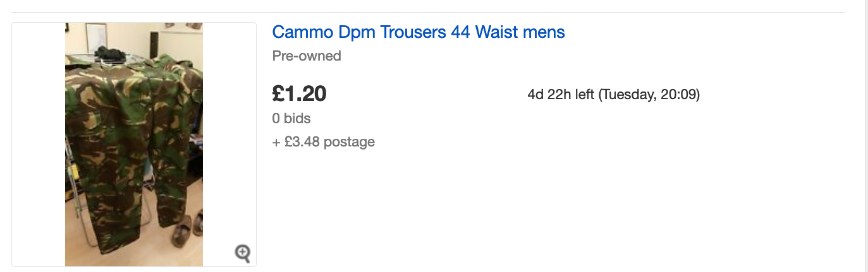Click the word 'postage' under bids

tap(349, 142)
